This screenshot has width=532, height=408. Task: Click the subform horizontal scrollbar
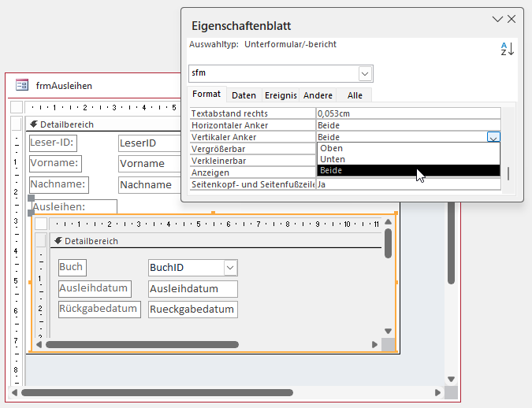pos(142,344)
